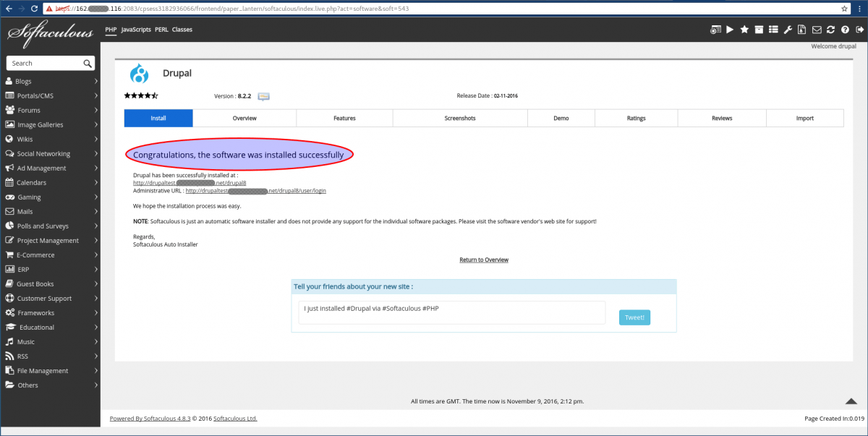Log out using the exit arrow icon
The height and width of the screenshot is (436, 868).
point(859,30)
